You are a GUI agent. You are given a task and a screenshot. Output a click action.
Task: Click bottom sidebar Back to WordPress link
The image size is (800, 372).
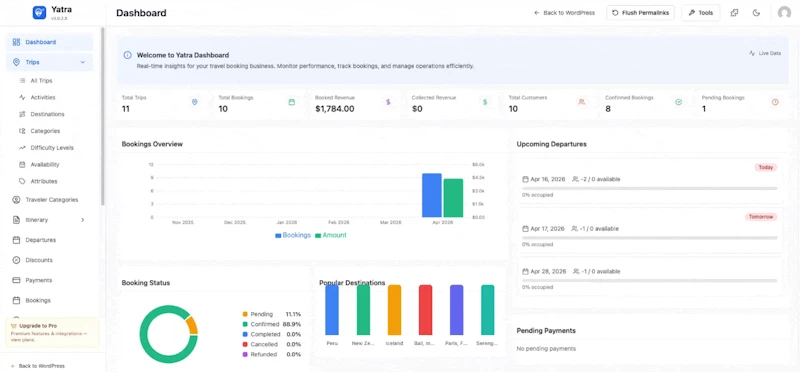(x=38, y=366)
